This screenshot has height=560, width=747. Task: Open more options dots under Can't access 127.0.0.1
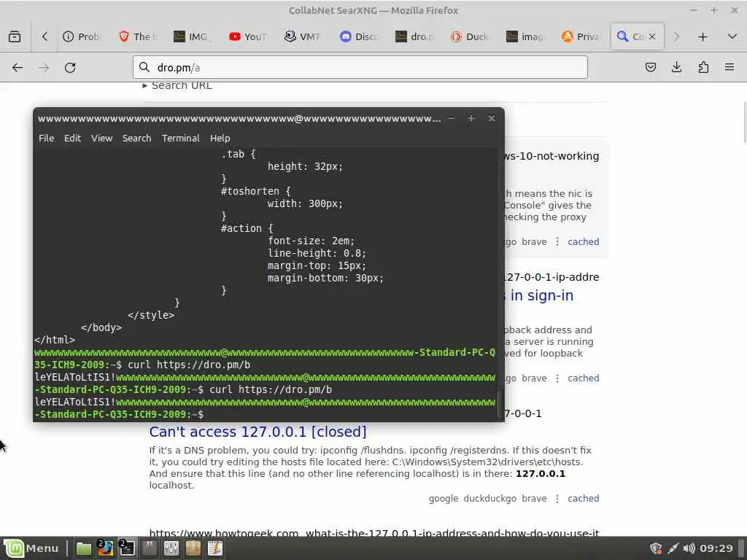point(557,499)
